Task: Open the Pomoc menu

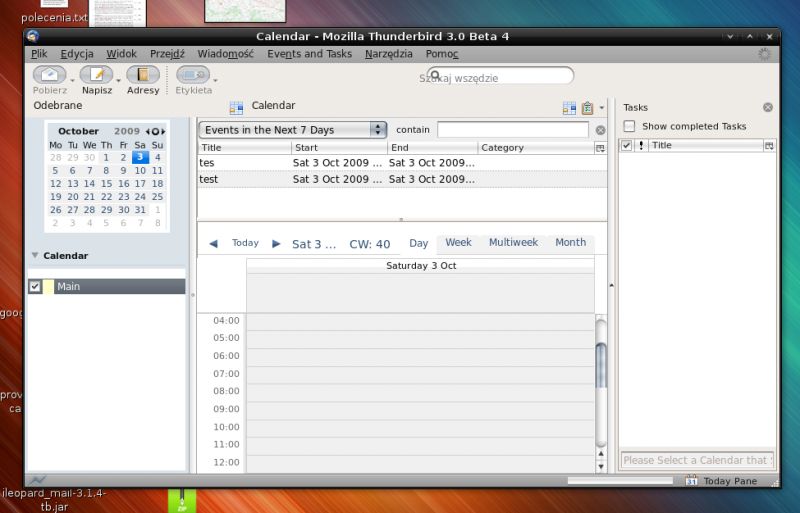Action: 442,54
